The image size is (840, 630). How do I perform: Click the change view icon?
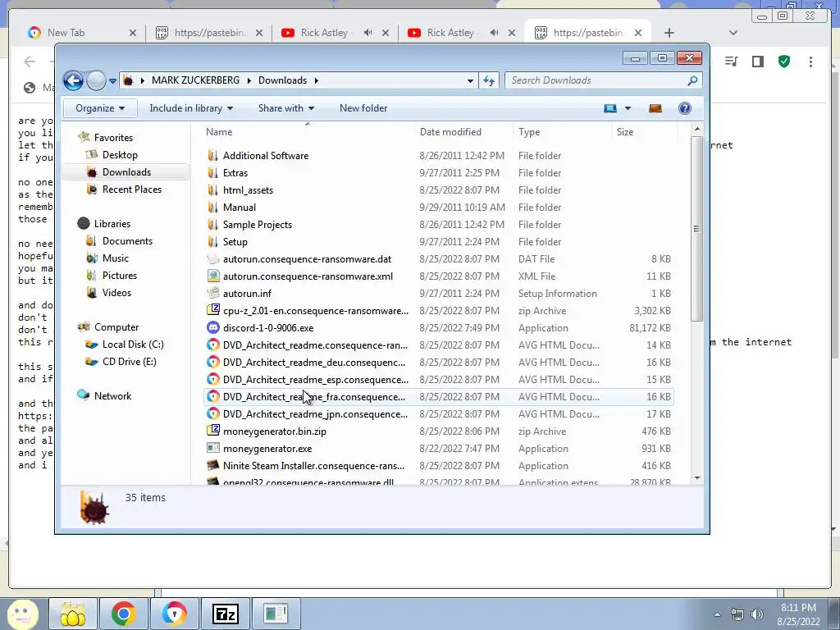pyautogui.click(x=610, y=108)
